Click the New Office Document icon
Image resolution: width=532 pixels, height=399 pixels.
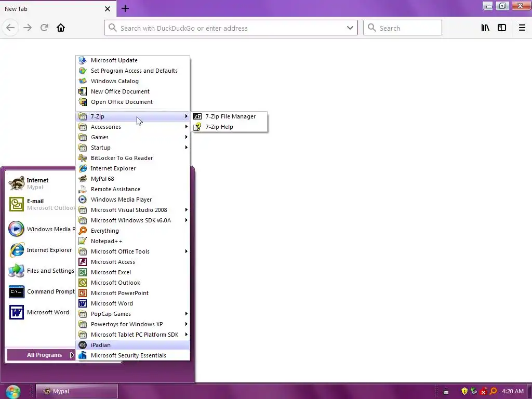(83, 91)
